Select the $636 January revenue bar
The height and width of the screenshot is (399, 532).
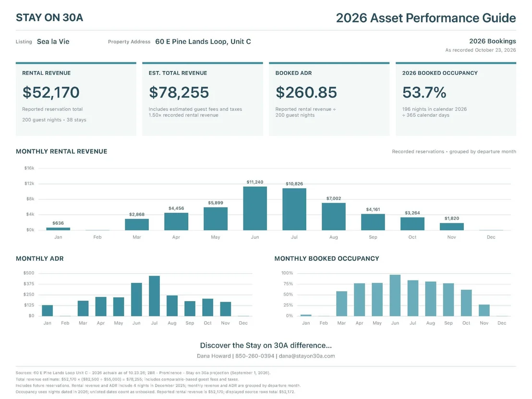point(58,229)
